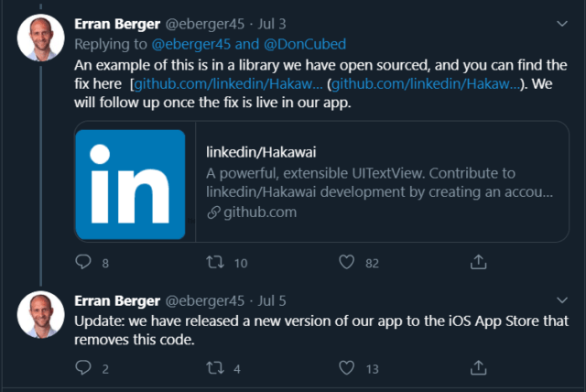Click the LinkedIn logo card thumbnail
Viewport: 586px width, 392px height.
coord(128,181)
